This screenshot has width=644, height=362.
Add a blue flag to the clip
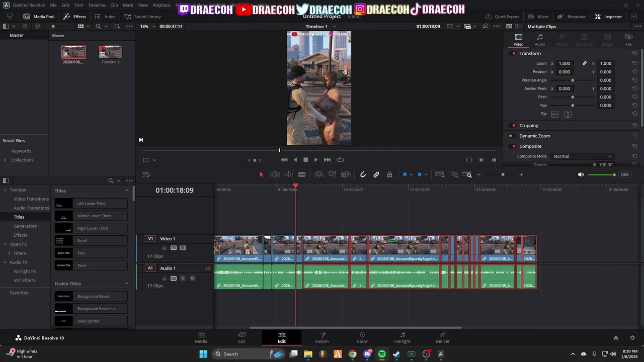pyautogui.click(x=405, y=174)
